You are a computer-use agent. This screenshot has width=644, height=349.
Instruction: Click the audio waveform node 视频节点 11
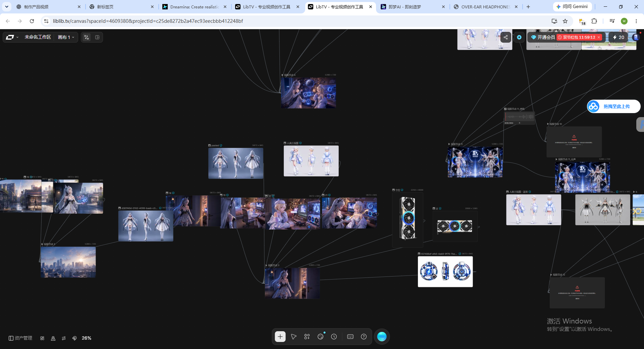[520, 117]
